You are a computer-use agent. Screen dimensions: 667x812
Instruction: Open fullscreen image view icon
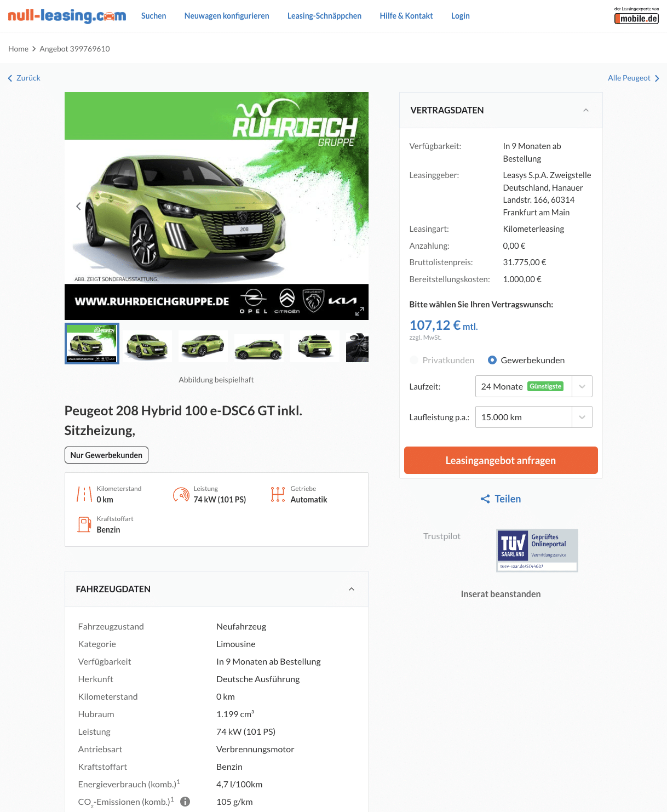(360, 311)
